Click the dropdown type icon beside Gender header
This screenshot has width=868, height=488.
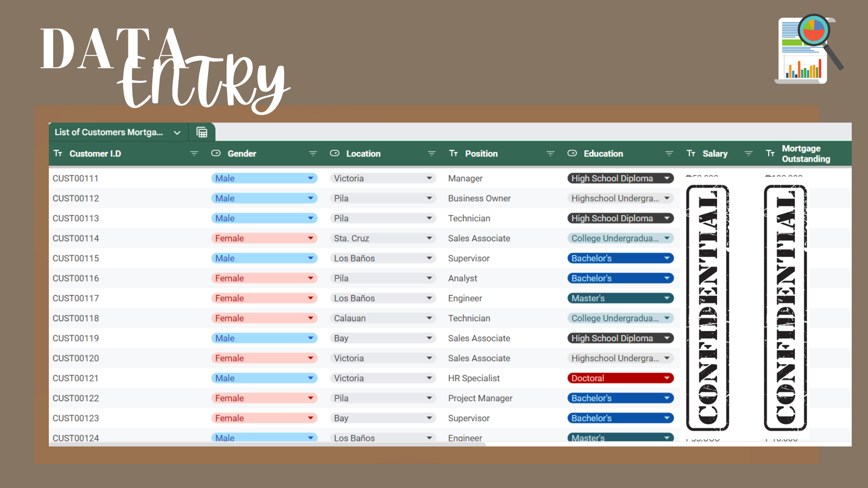[216, 153]
